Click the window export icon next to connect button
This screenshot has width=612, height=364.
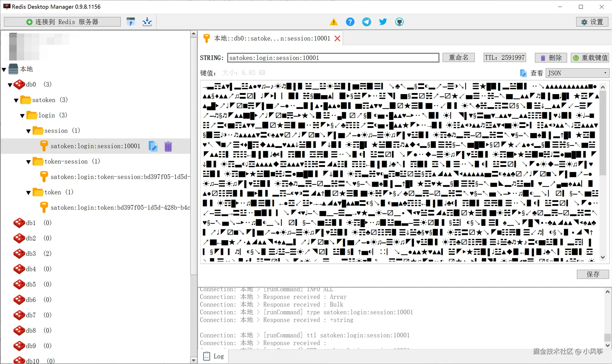(131, 22)
